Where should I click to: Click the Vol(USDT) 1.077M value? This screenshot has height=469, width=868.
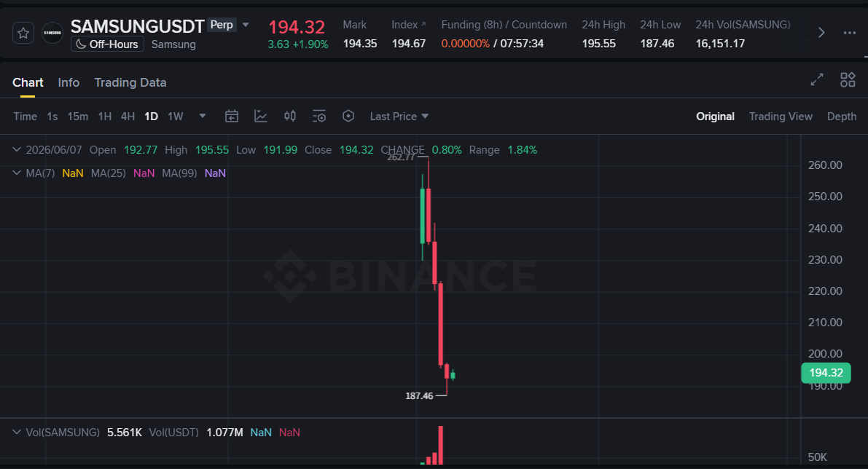point(224,433)
